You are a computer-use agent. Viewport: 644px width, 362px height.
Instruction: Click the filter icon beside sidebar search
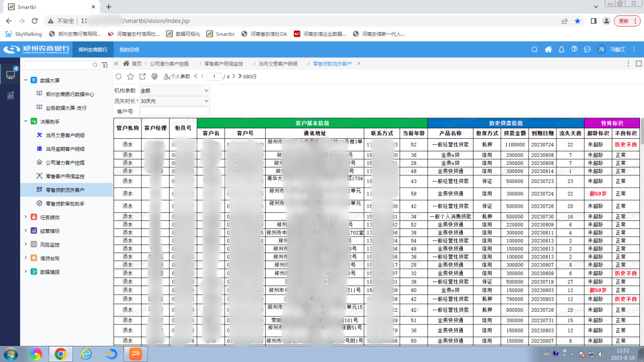point(105,65)
